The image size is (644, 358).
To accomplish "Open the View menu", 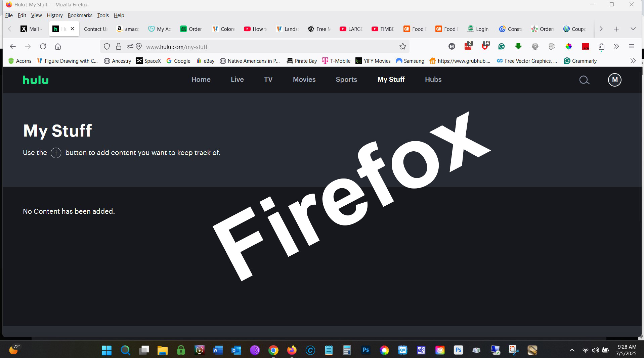I will (x=36, y=15).
